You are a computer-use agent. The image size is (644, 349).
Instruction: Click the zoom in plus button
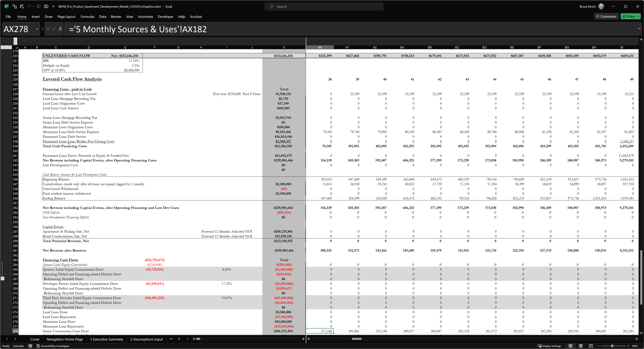point(628,346)
